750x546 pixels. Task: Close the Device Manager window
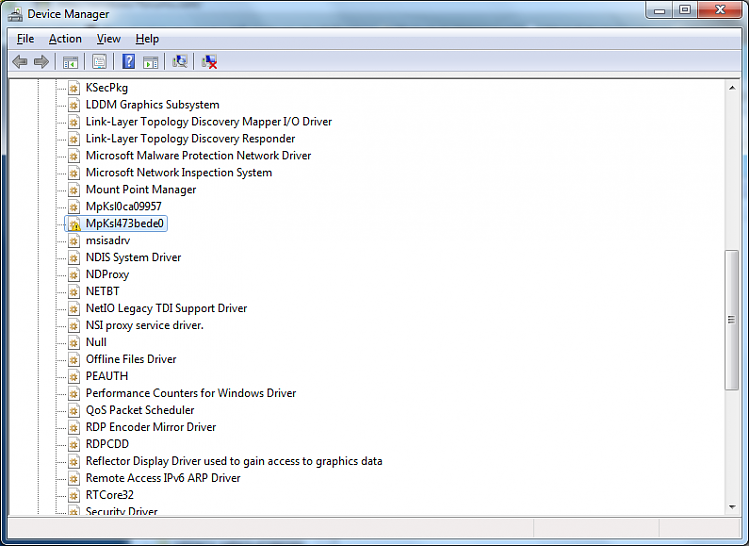720,10
